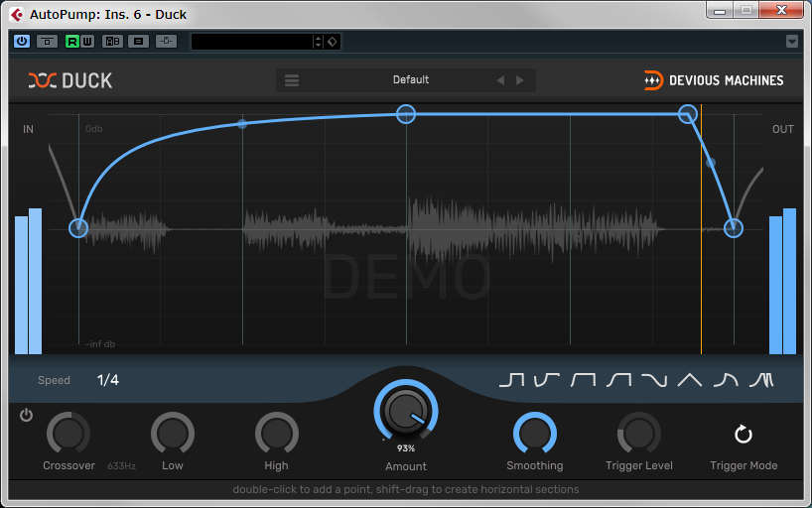The height and width of the screenshot is (508, 812).
Task: Click the small curvature handle on falling segment
Action: click(x=711, y=163)
